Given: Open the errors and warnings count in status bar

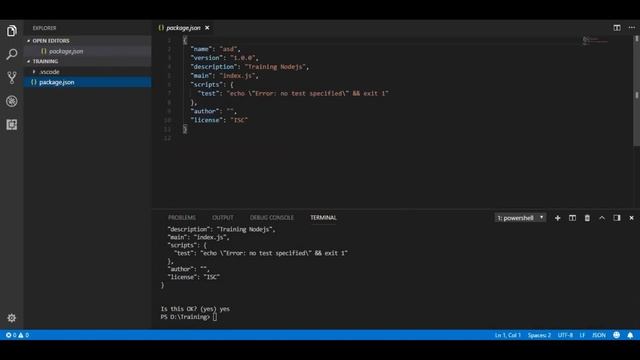Looking at the screenshot, I should coord(17,335).
